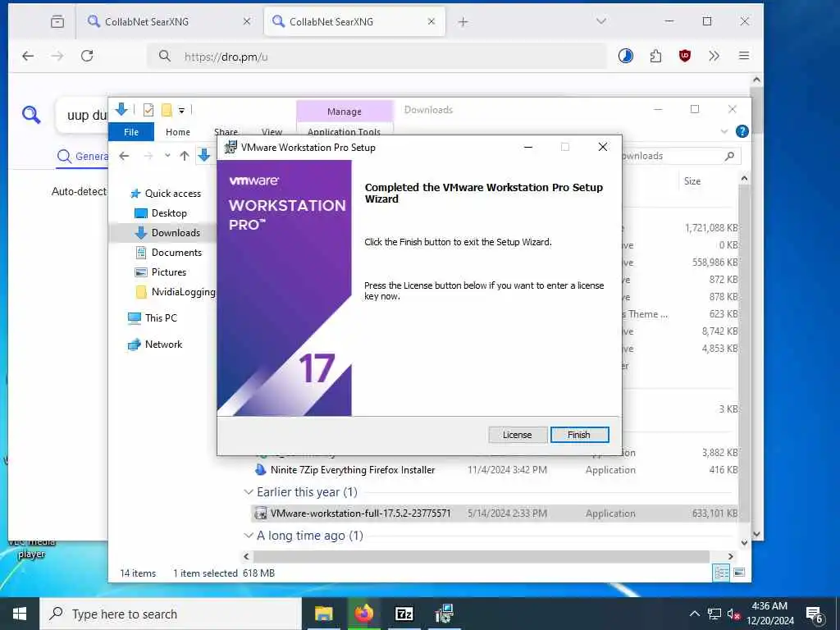Image resolution: width=840 pixels, height=630 pixels.
Task: Click Properties icon in Explorer quick access toolbar
Action: [148, 110]
